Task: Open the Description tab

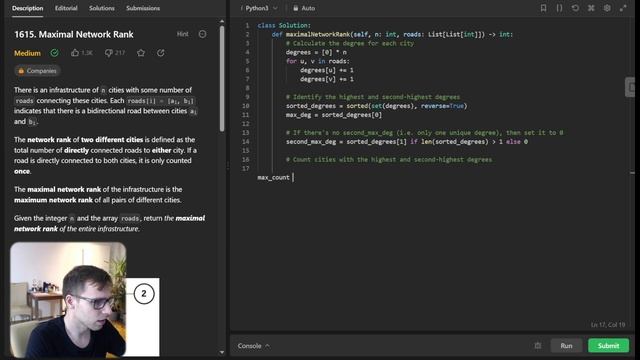Action: (x=27, y=8)
